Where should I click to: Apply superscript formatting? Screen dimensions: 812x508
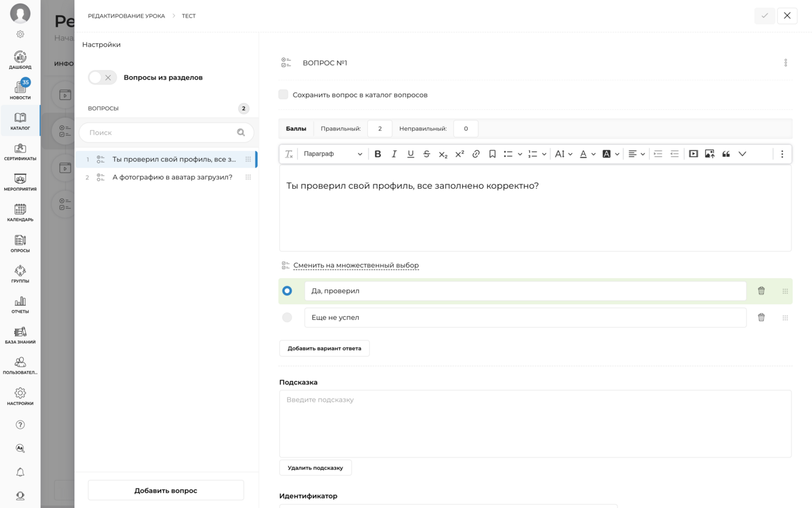(460, 154)
